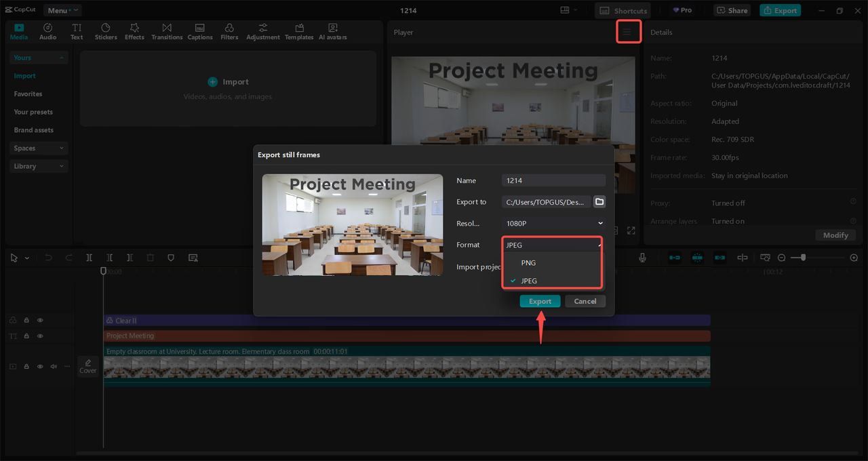Click the Proxy help question icon
Viewport: 868px width, 461px height.
click(x=853, y=202)
